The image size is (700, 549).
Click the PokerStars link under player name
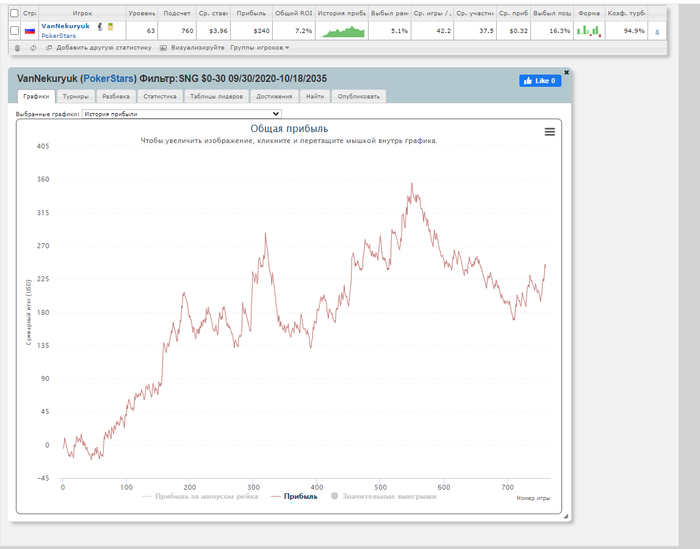tap(58, 36)
